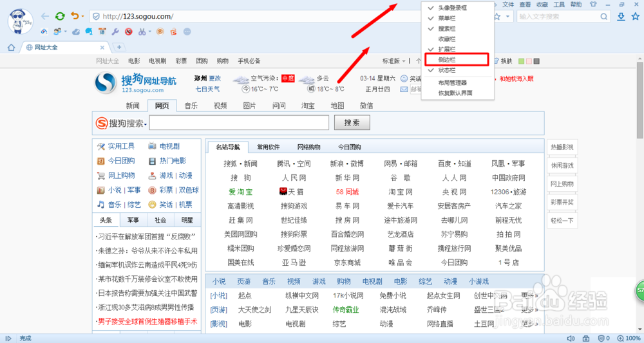Open the new tab plus button
This screenshot has width=644, height=343.
118,47
